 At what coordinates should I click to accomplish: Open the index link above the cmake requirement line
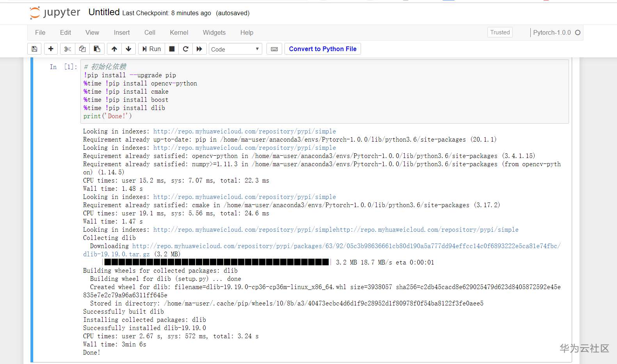(x=245, y=197)
